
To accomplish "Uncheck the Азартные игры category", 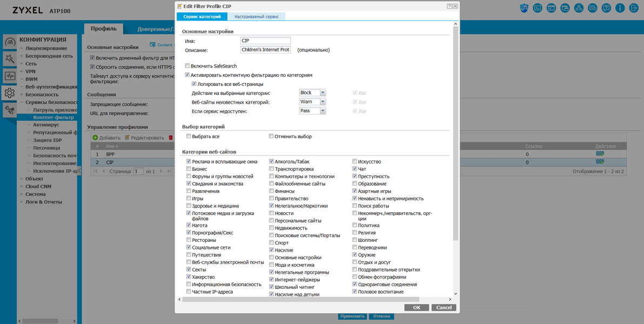I will pyautogui.click(x=355, y=191).
